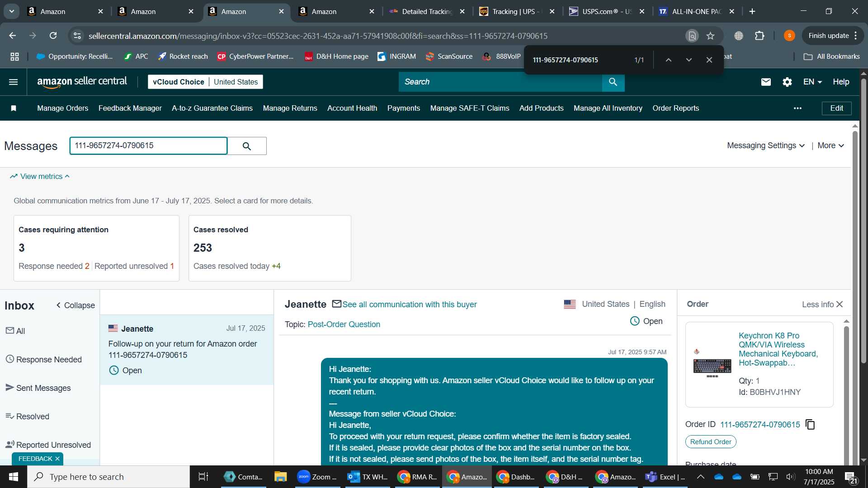The height and width of the screenshot is (488, 868).
Task: Click the Amazon Seller Central logo
Action: click(x=82, y=82)
